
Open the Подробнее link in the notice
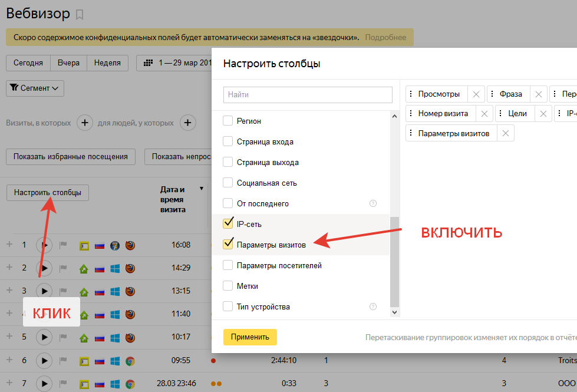pos(385,37)
